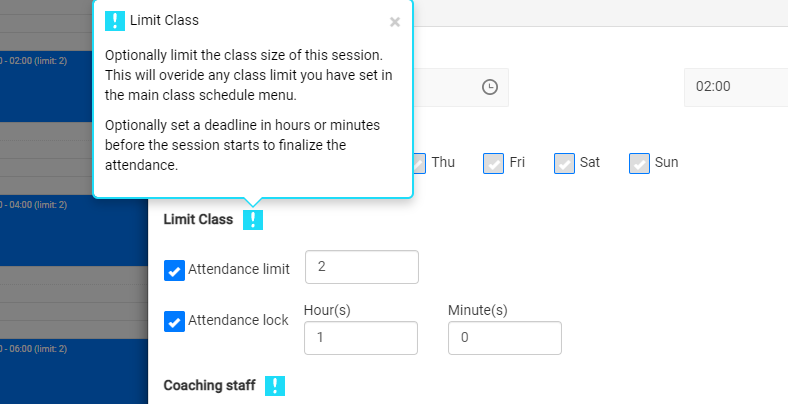Toggle the Fri day checkbox
This screenshot has width=788, height=404.
point(493,163)
